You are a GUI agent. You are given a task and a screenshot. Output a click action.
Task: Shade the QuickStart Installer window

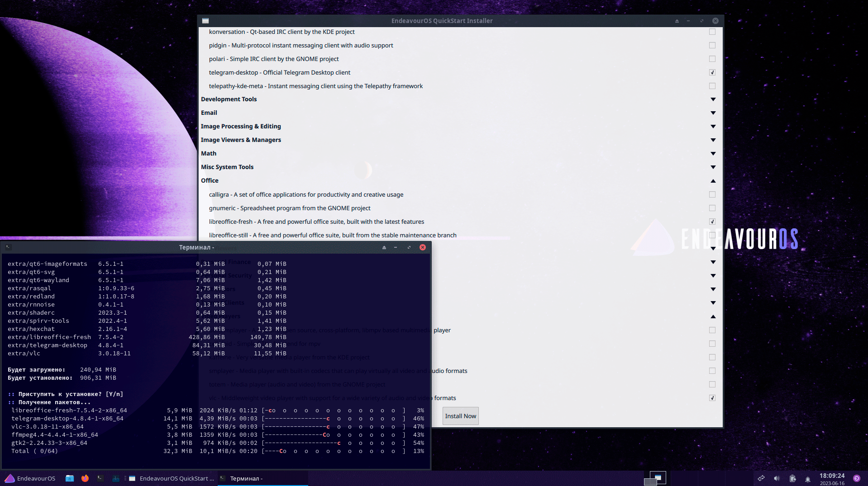(677, 21)
